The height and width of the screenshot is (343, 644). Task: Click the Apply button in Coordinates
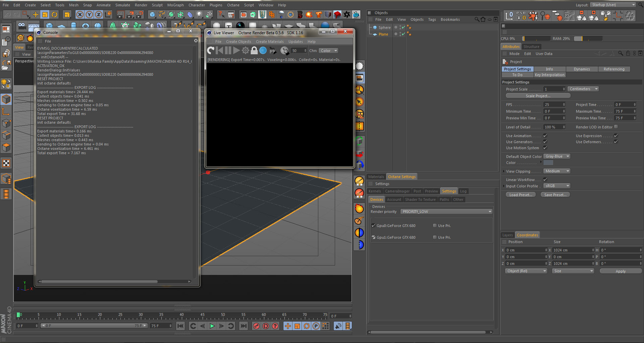click(x=620, y=271)
